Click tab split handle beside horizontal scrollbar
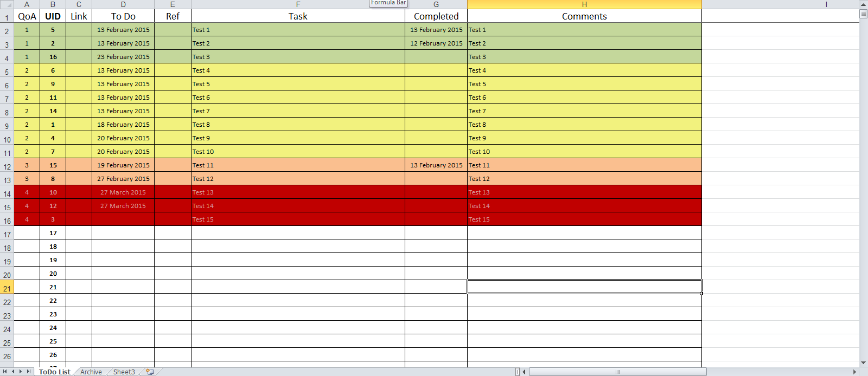This screenshot has width=868, height=376. coord(517,372)
